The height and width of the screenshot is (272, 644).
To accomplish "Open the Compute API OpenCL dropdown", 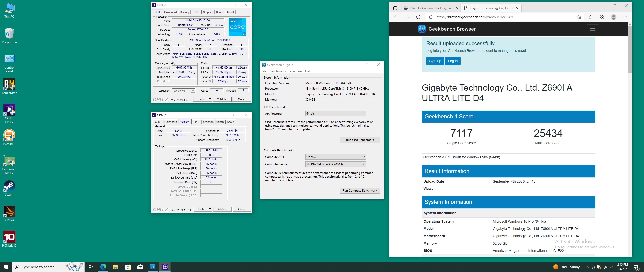I will pyautogui.click(x=335, y=157).
